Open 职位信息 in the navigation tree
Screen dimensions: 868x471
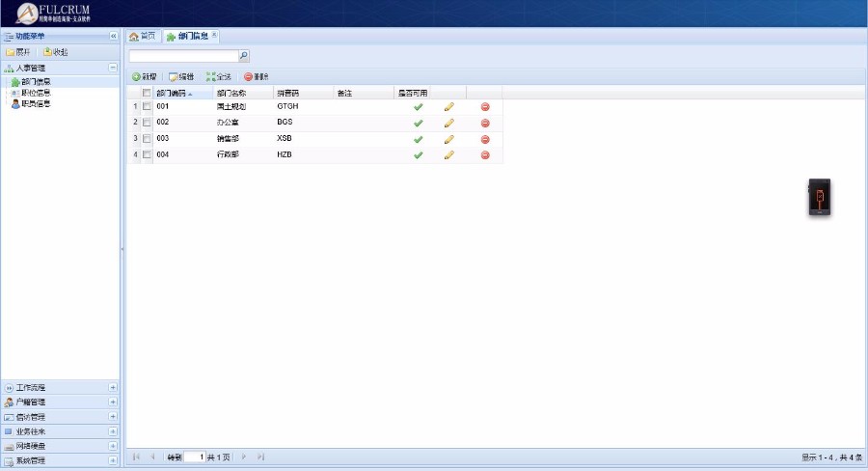click(x=36, y=93)
